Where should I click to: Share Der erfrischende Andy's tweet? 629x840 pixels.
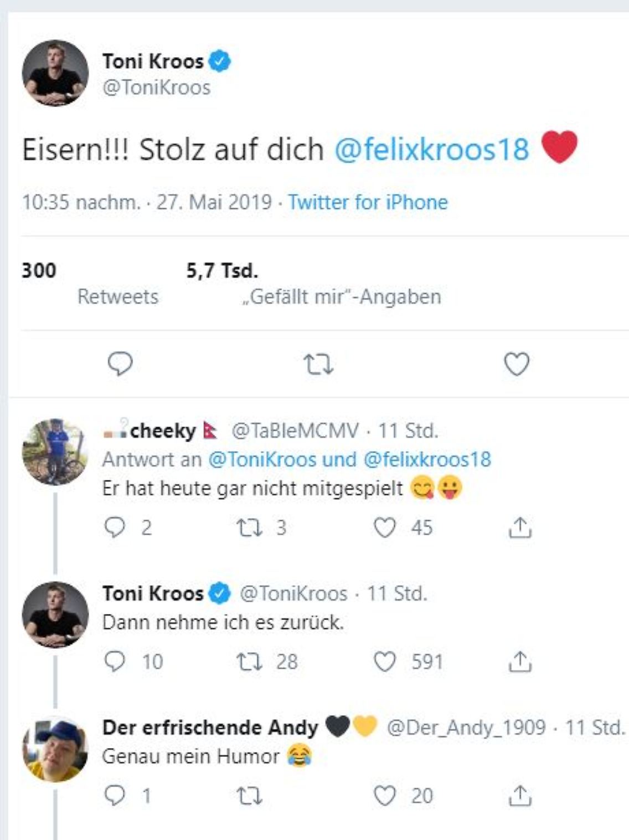click(x=519, y=796)
